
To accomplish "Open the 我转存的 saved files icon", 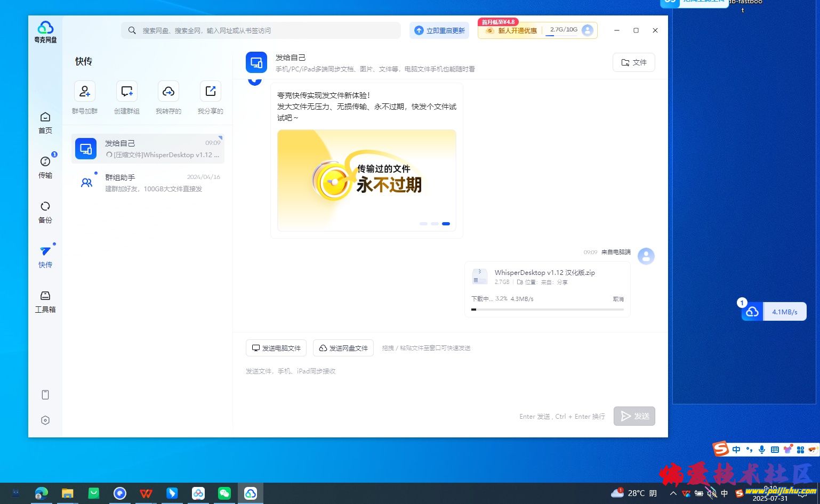I will tap(168, 92).
